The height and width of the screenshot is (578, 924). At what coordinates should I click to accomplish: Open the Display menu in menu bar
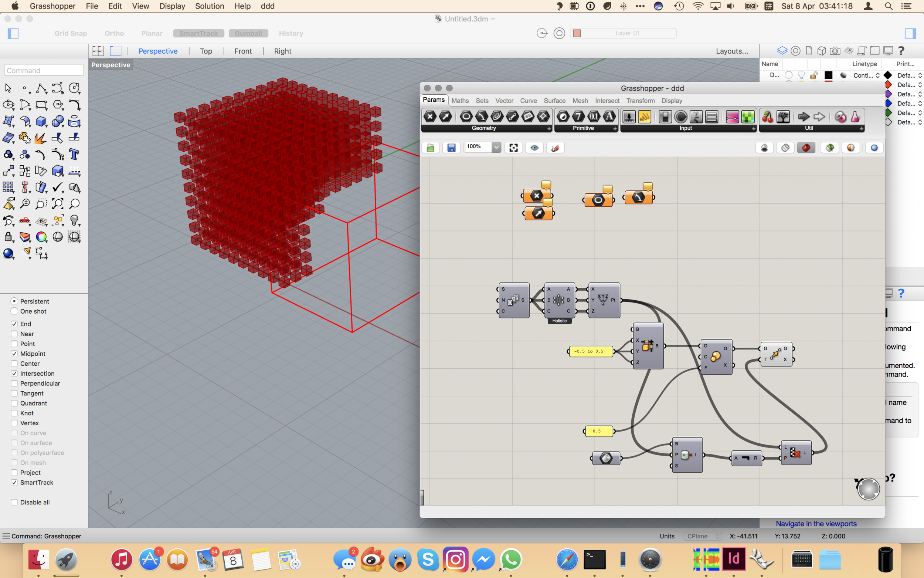[x=172, y=6]
